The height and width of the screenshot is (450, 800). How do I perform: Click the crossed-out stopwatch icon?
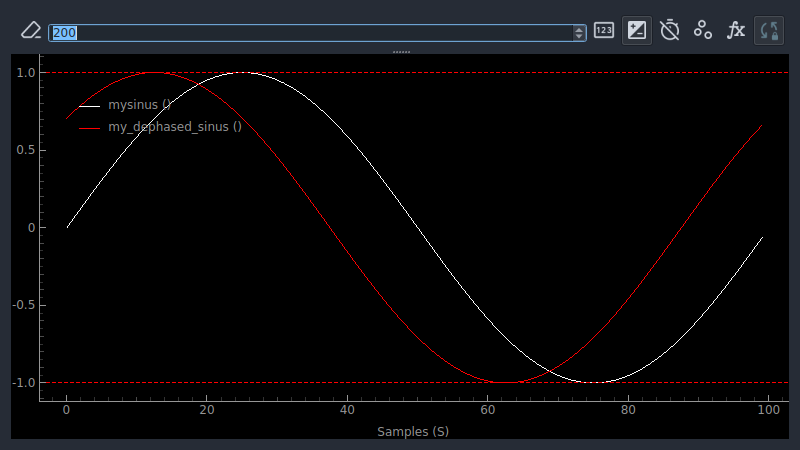(x=669, y=30)
